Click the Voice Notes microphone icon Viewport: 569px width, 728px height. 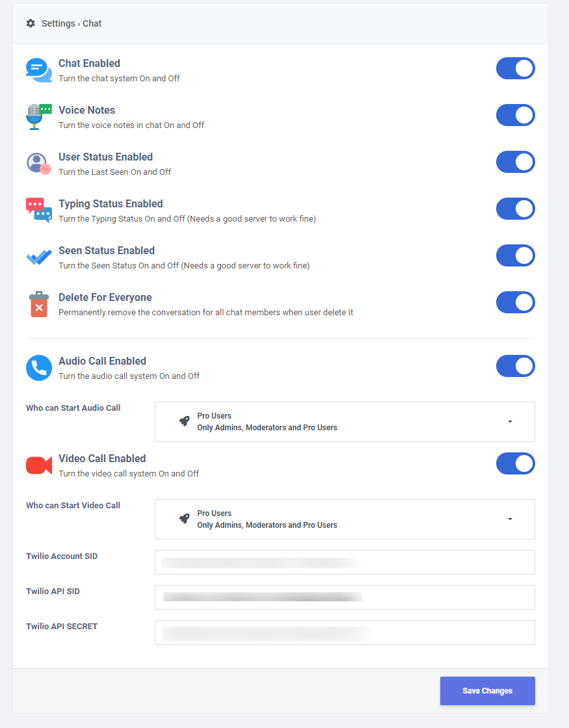39,117
